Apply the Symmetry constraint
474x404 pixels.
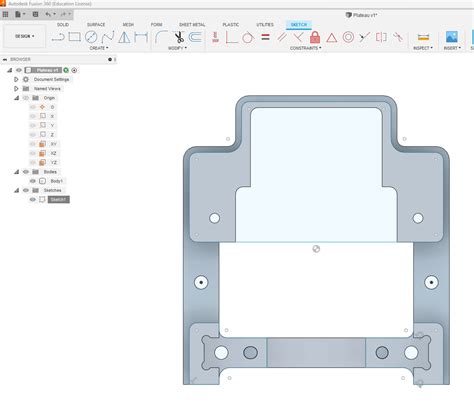click(381, 37)
